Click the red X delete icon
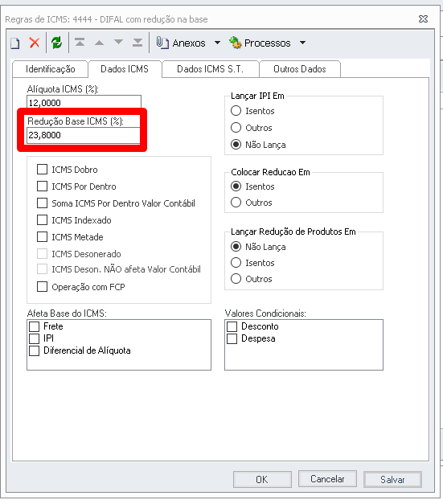443x504 pixels. tap(35, 43)
